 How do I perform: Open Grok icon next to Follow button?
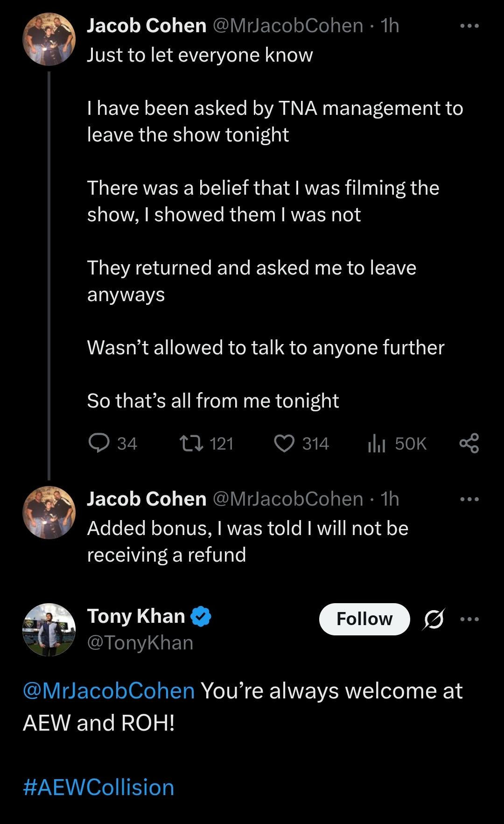(434, 619)
